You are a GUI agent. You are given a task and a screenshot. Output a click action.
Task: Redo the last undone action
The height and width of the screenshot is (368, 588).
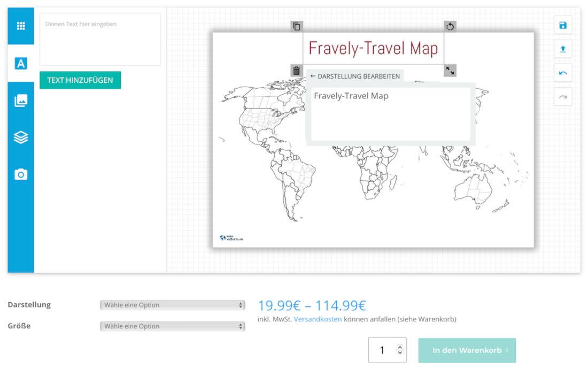(563, 97)
